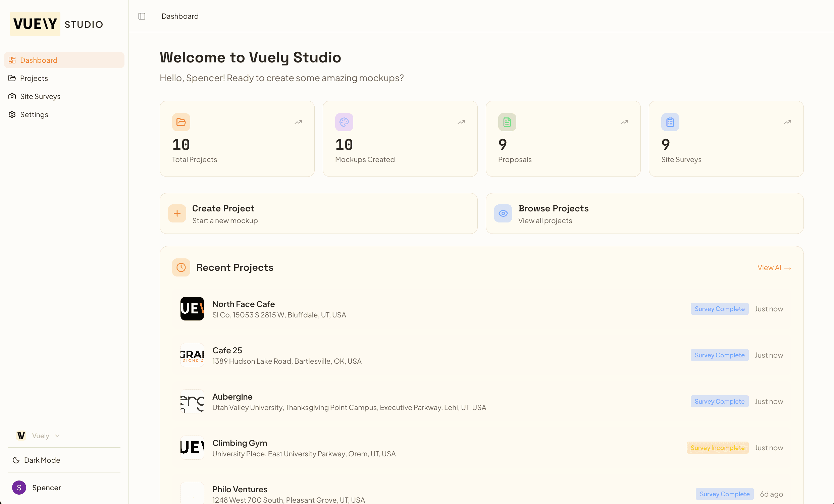
Task: Open Spencer's account menu
Action: [x=37, y=488]
